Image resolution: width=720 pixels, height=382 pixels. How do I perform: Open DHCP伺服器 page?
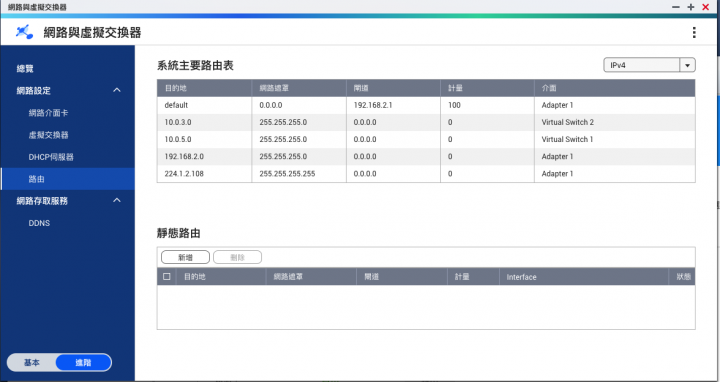click(51, 157)
